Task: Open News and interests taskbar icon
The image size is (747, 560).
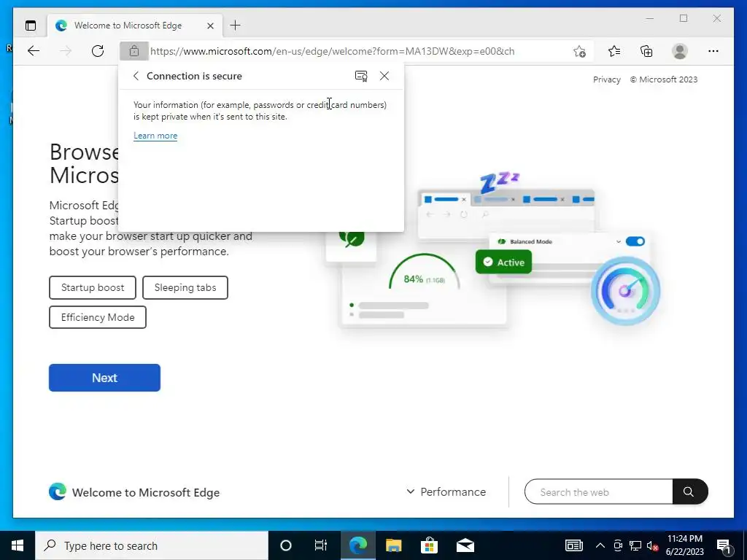Action: click(573, 545)
